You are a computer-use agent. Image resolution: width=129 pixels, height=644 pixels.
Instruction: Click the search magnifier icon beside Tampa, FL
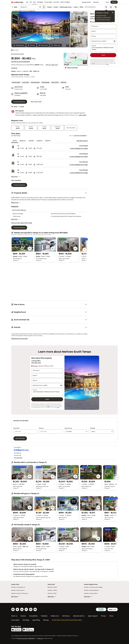(44, 7)
